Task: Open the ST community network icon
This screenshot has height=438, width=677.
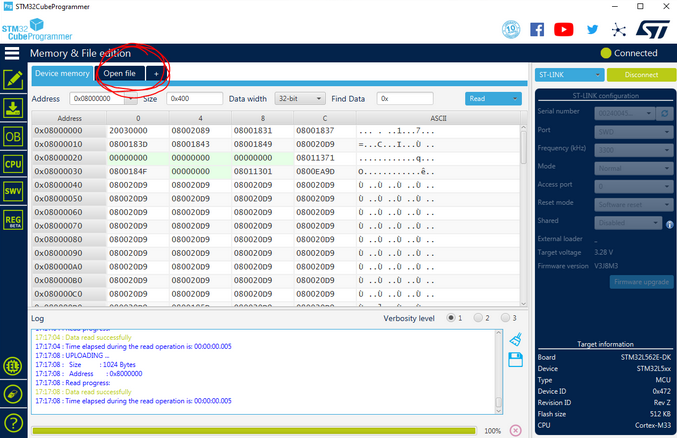Action: [x=619, y=29]
